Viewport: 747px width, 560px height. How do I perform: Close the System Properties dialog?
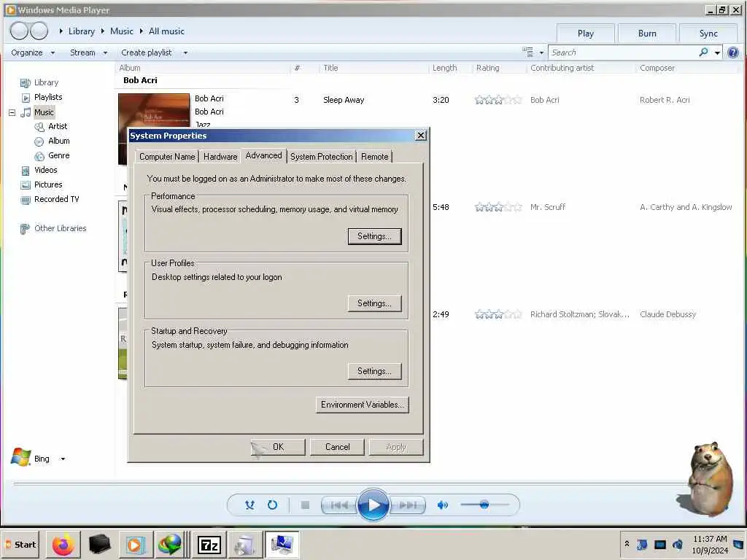(x=421, y=136)
